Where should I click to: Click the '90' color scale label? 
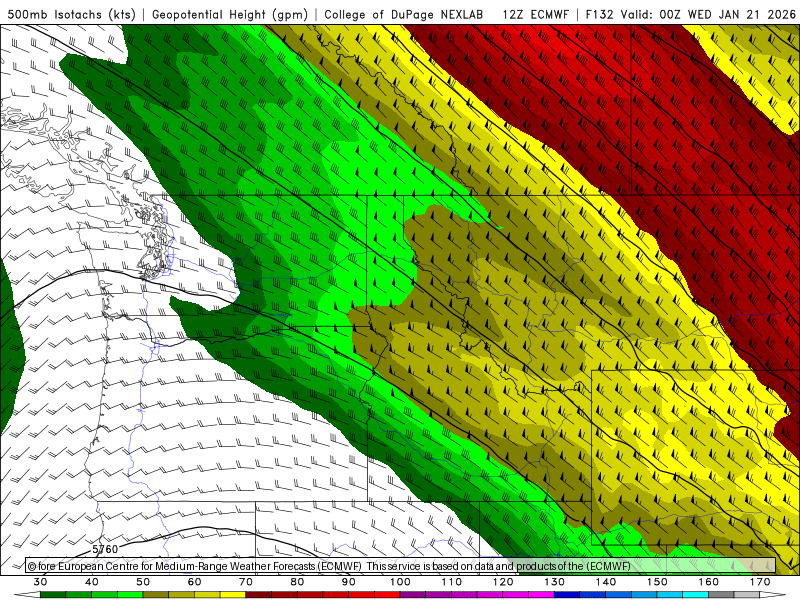[x=349, y=582]
